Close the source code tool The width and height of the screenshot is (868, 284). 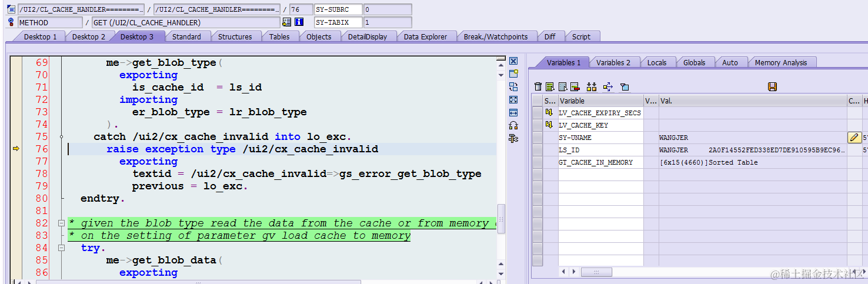513,61
